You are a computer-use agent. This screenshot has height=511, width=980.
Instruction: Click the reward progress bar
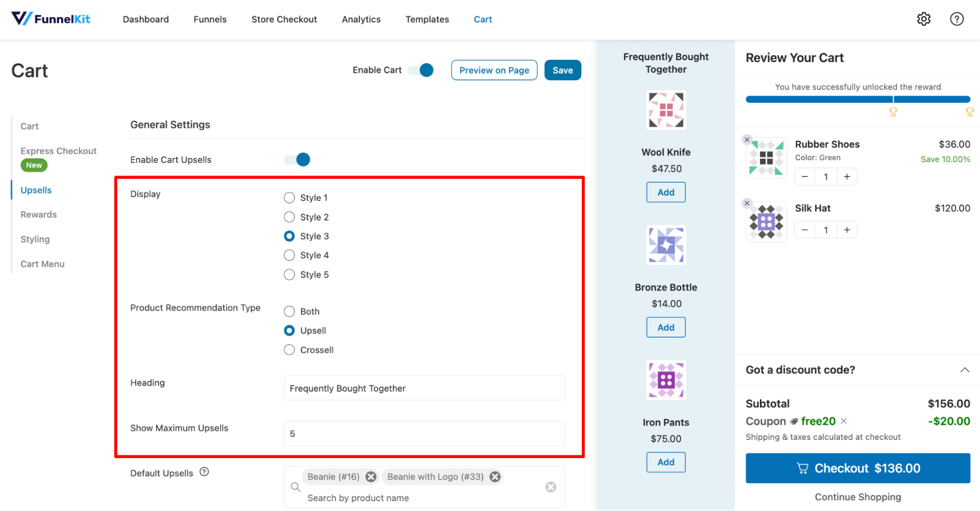pyautogui.click(x=857, y=99)
